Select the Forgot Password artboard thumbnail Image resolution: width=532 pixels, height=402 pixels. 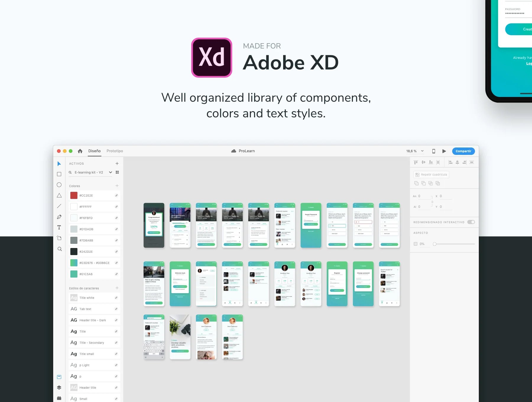point(311,225)
